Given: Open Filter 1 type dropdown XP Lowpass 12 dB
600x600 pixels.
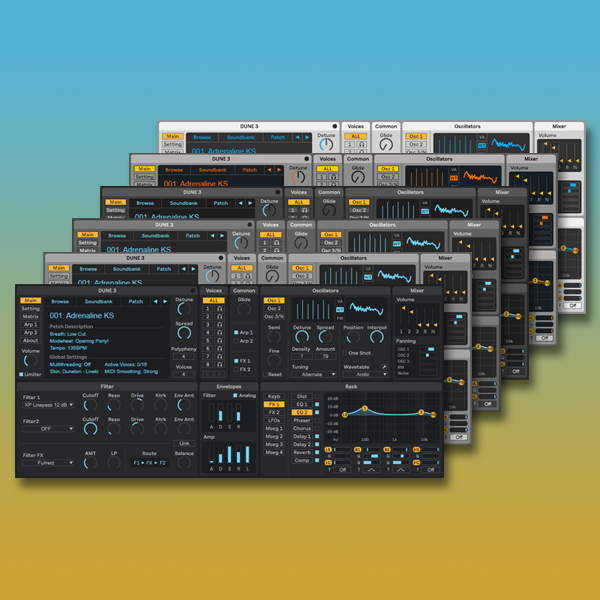Looking at the screenshot, I should [x=48, y=405].
